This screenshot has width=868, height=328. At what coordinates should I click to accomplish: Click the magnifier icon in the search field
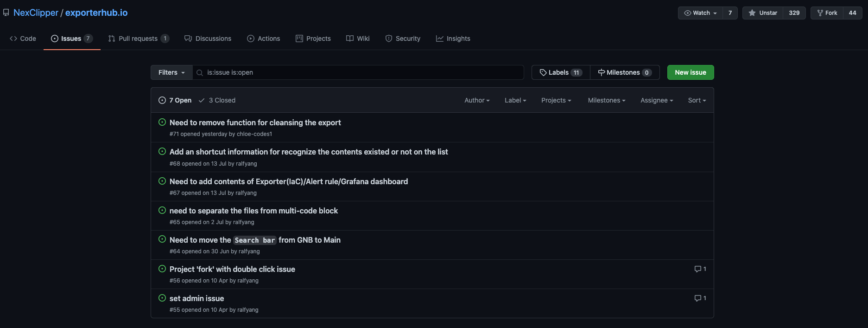coord(200,73)
